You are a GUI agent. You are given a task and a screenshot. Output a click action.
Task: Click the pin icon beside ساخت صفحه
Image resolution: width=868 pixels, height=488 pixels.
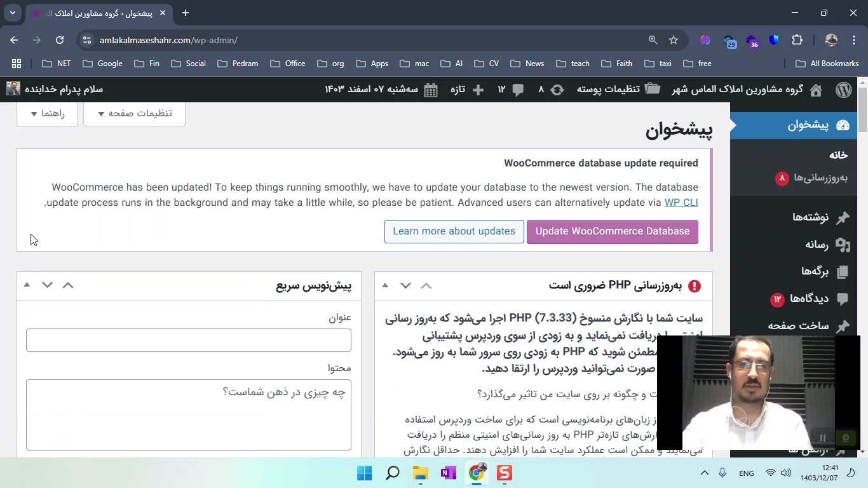click(843, 326)
